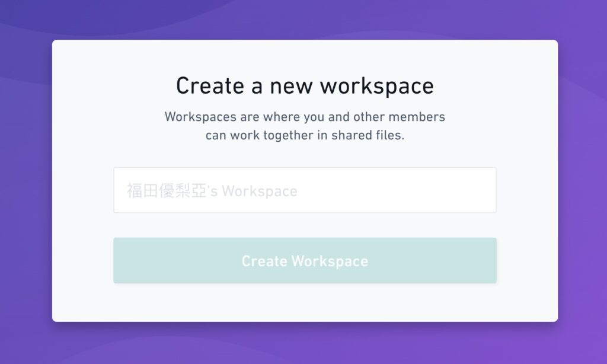Click the "Workspaces are where you and other members" line

305,117
